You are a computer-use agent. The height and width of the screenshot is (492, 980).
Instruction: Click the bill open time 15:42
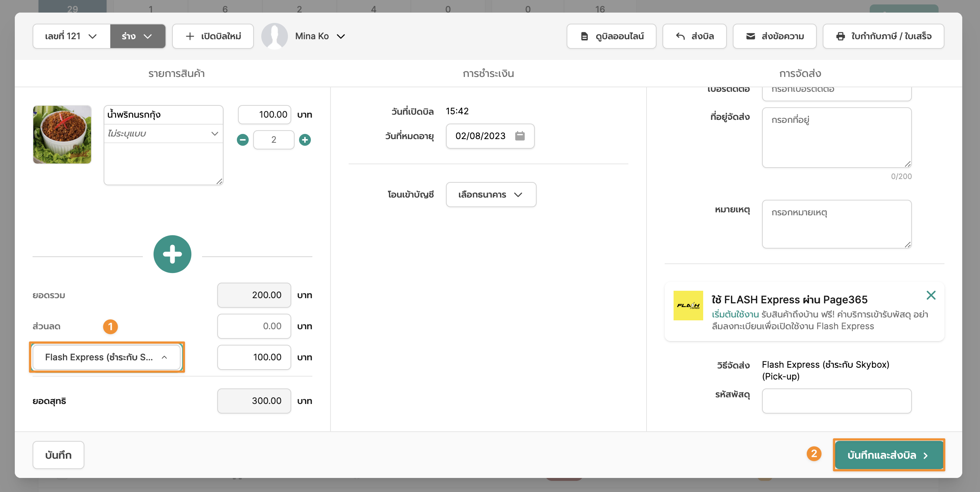(457, 111)
